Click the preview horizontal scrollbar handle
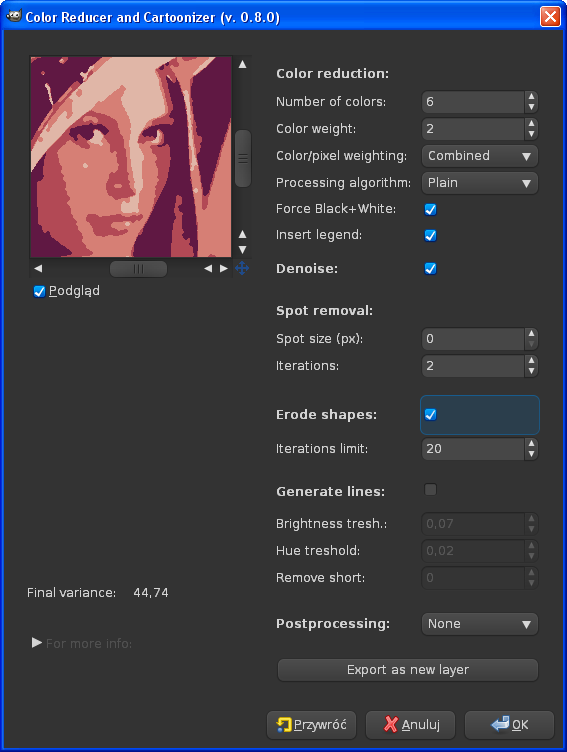This screenshot has height=752, width=567. coord(139,269)
